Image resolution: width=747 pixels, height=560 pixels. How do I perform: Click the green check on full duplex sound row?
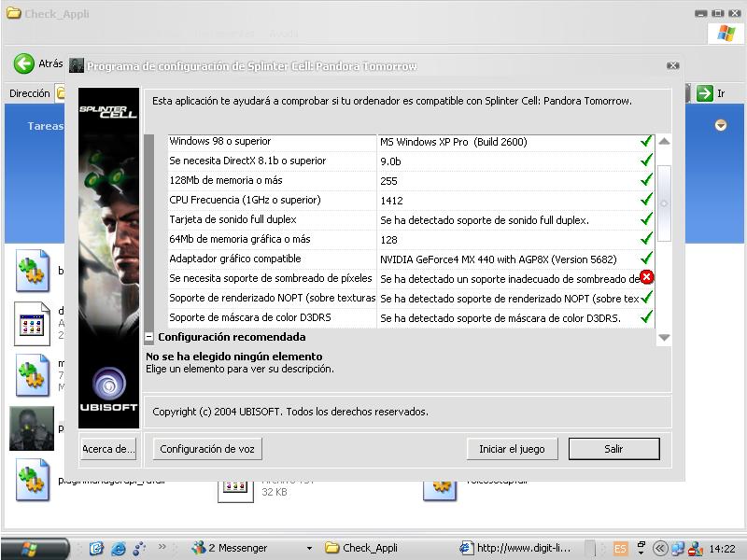coord(646,219)
